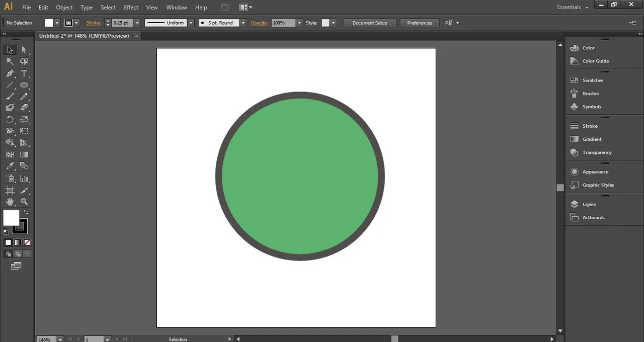Set paint to None
Viewport: 644px width, 342px height.
[27, 242]
